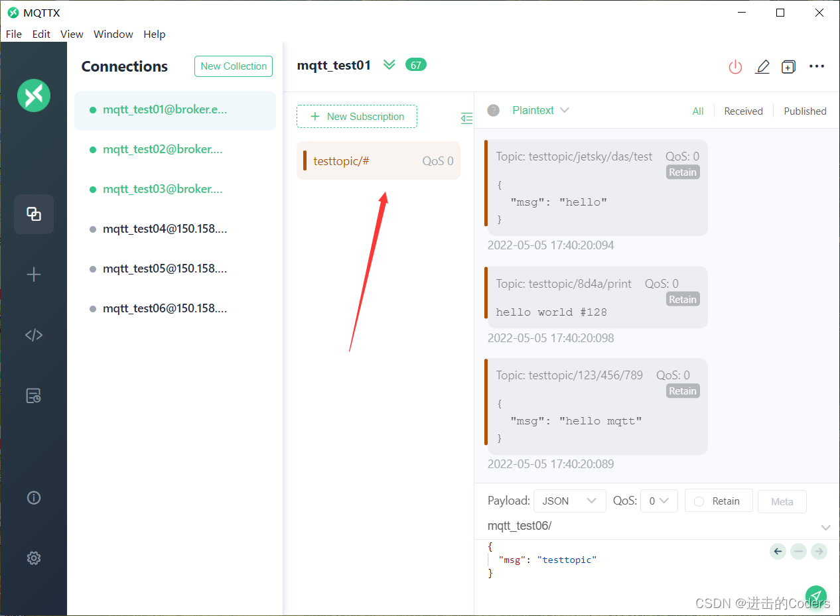Image resolution: width=840 pixels, height=616 pixels.
Task: Click the Meta button
Action: click(782, 502)
